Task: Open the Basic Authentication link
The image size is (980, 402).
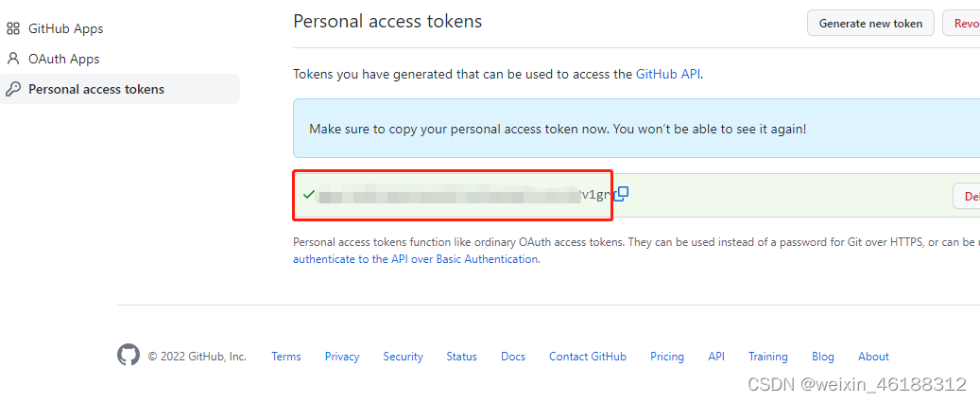Action: pyautogui.click(x=416, y=259)
